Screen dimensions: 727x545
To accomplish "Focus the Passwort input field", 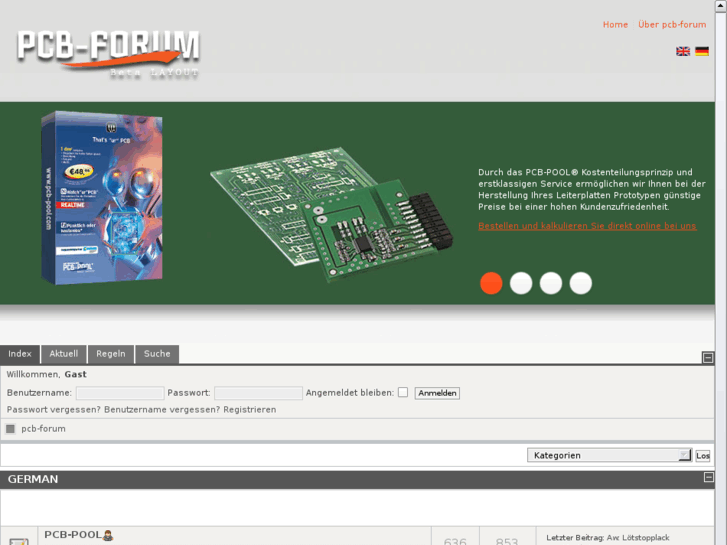I will coord(258,393).
